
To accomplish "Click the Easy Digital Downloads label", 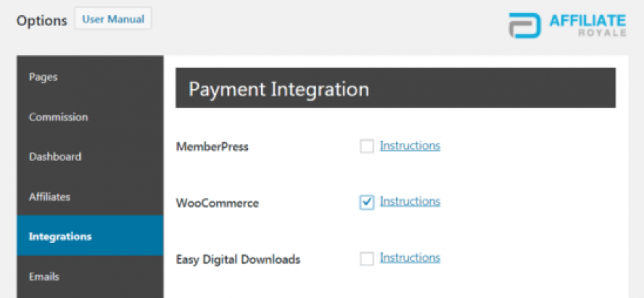I will (x=238, y=260).
